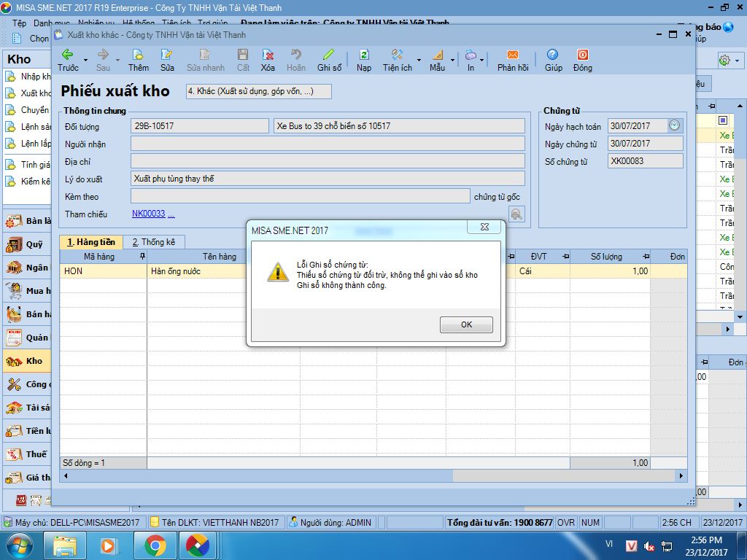747x560 pixels.
Task: Click the Thêm (add new) icon
Action: 138,54
